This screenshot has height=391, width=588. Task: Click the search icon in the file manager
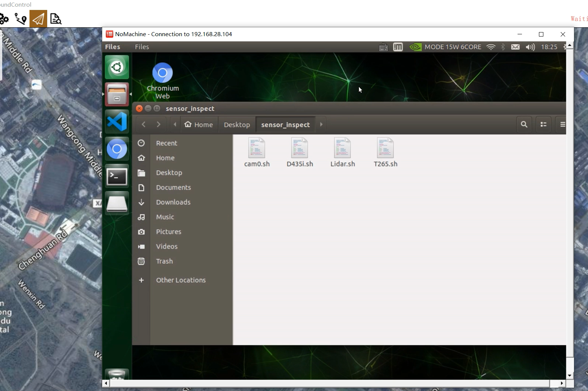pos(524,124)
